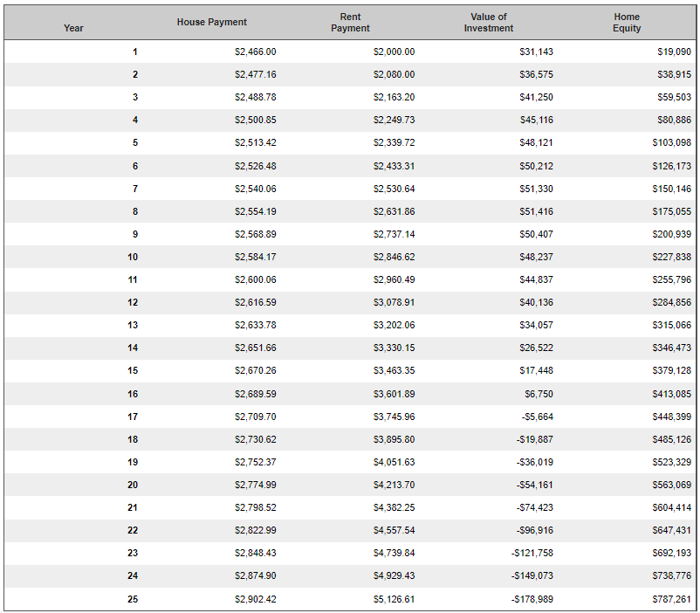Click home equity $738,776
The image size is (700, 613).
671,577
